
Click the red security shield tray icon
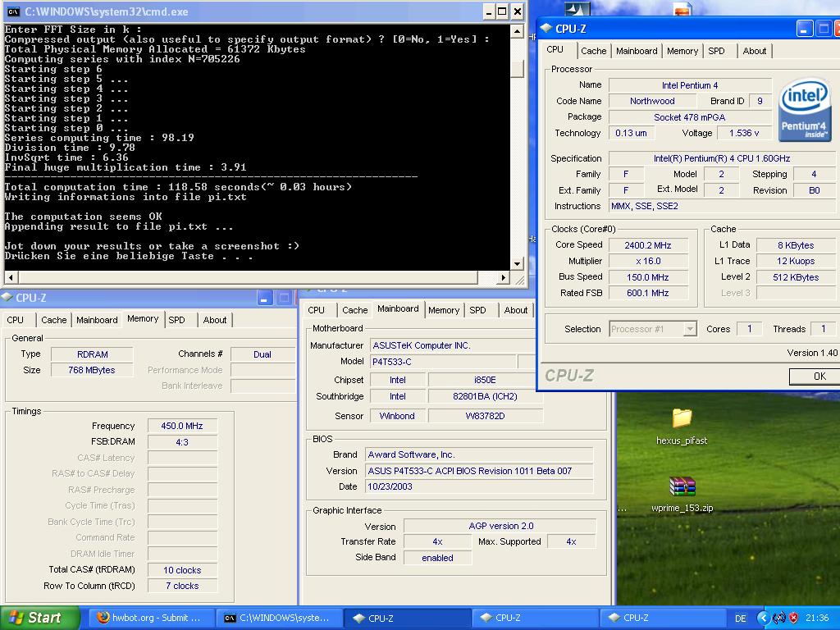793,618
